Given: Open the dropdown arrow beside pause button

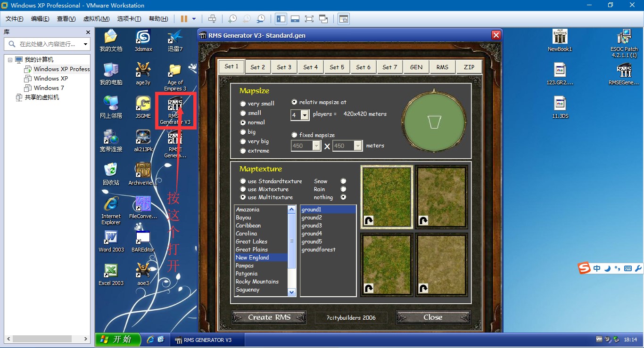Looking at the screenshot, I should [194, 19].
